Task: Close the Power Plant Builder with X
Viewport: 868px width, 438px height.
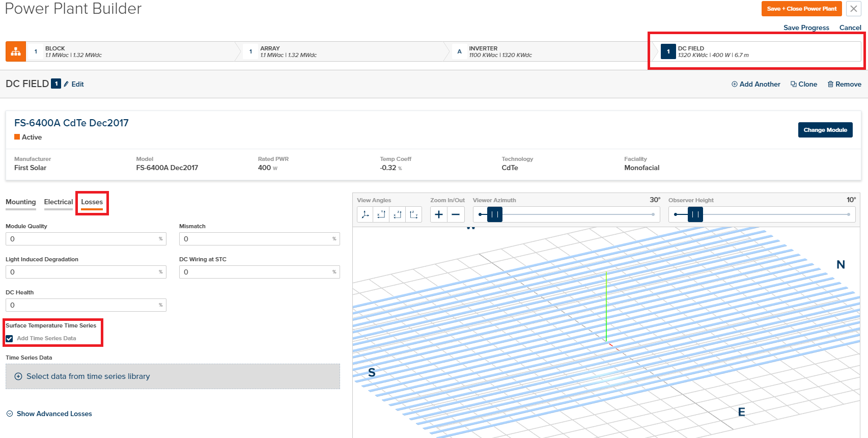Action: 854,9
